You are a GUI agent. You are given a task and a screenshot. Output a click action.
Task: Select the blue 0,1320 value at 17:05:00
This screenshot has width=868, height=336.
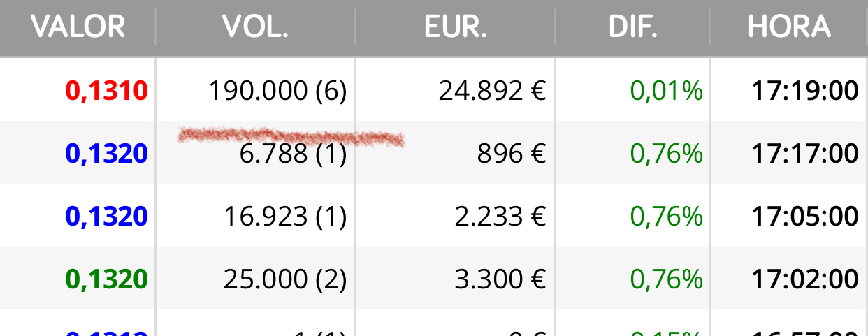point(107,217)
